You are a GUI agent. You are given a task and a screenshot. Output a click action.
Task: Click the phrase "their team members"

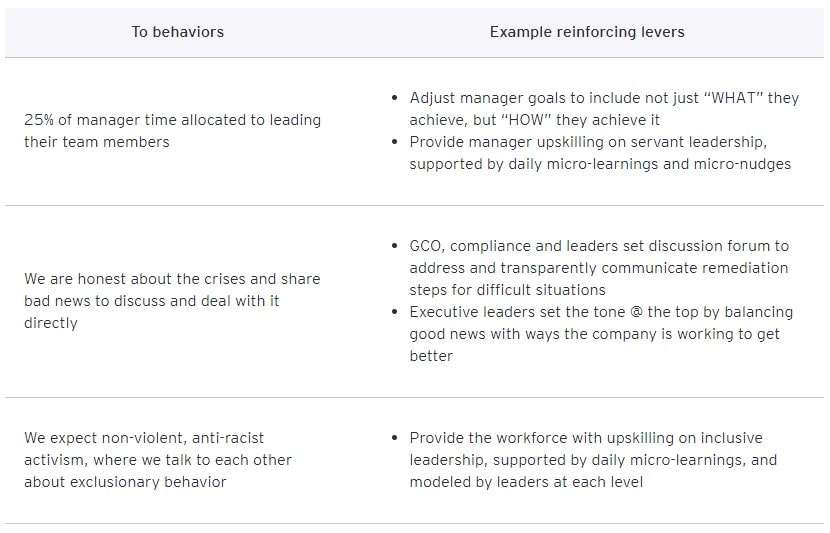coord(97,142)
